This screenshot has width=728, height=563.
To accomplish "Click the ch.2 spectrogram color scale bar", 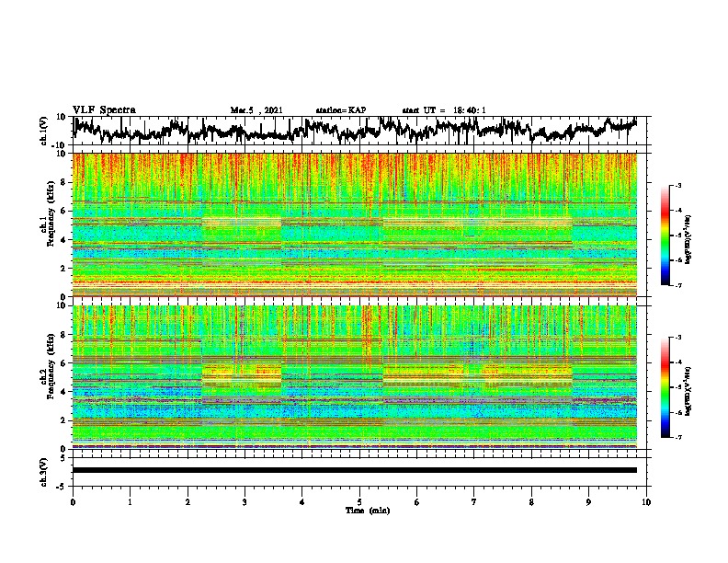I will click(665, 387).
